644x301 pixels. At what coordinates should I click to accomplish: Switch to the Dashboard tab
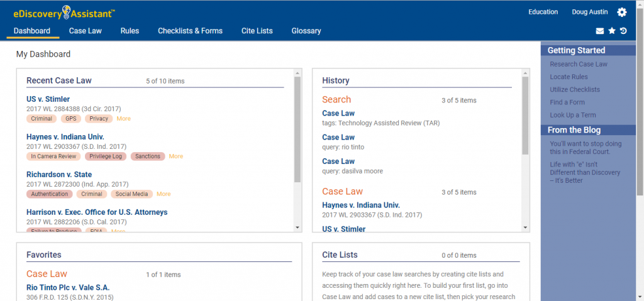pos(32,31)
